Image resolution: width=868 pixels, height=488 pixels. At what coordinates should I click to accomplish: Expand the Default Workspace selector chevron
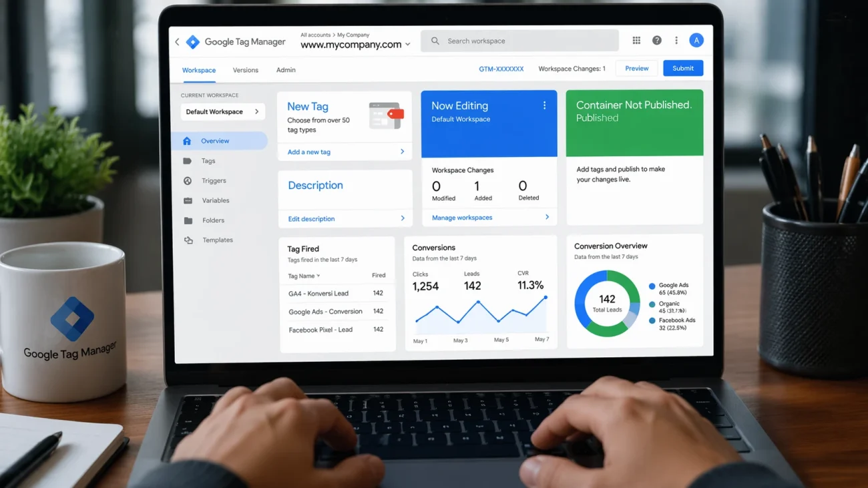256,111
